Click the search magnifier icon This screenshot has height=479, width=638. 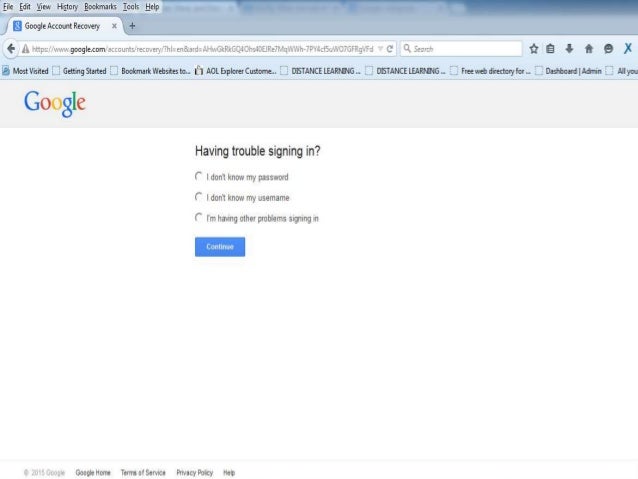pos(407,48)
